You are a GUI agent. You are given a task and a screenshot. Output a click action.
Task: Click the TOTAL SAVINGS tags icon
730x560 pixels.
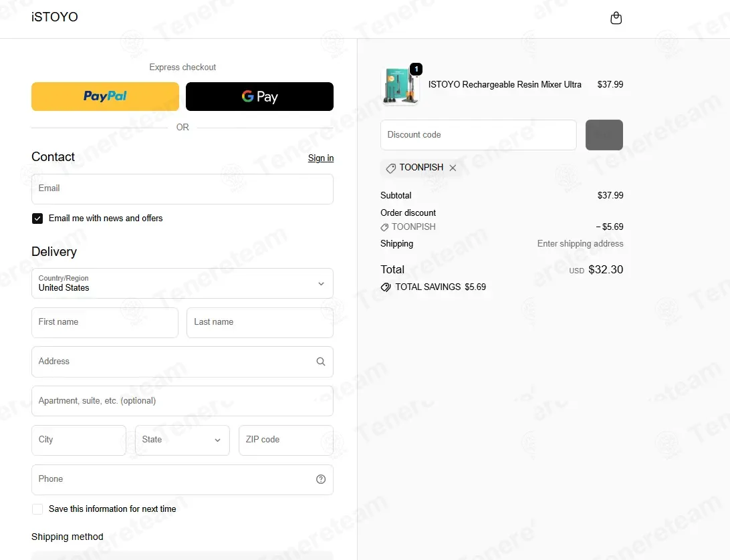coord(386,287)
